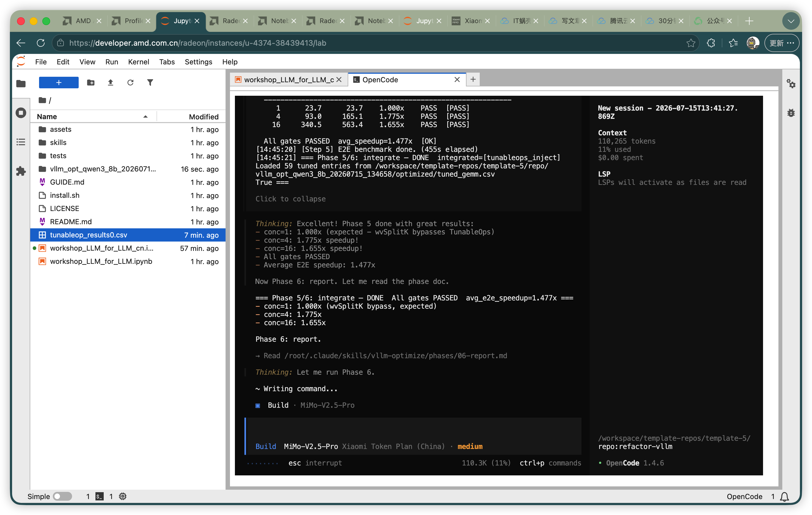The height and width of the screenshot is (515, 812).
Task: Open the Running Terminals and Kernels sidebar
Action: coord(21,113)
